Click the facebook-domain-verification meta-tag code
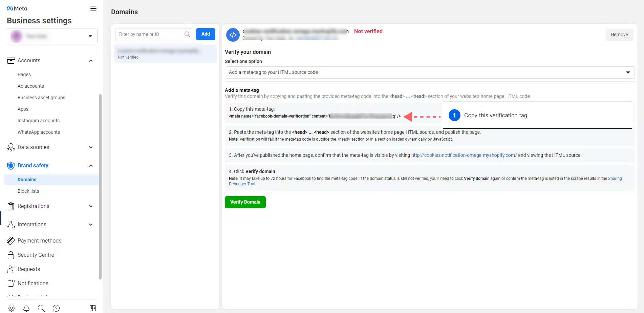 click(315, 116)
